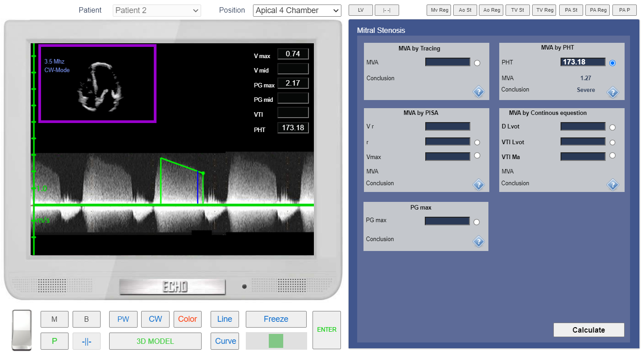The height and width of the screenshot is (356, 644).
Task: Click the P button
Action: [x=55, y=341]
